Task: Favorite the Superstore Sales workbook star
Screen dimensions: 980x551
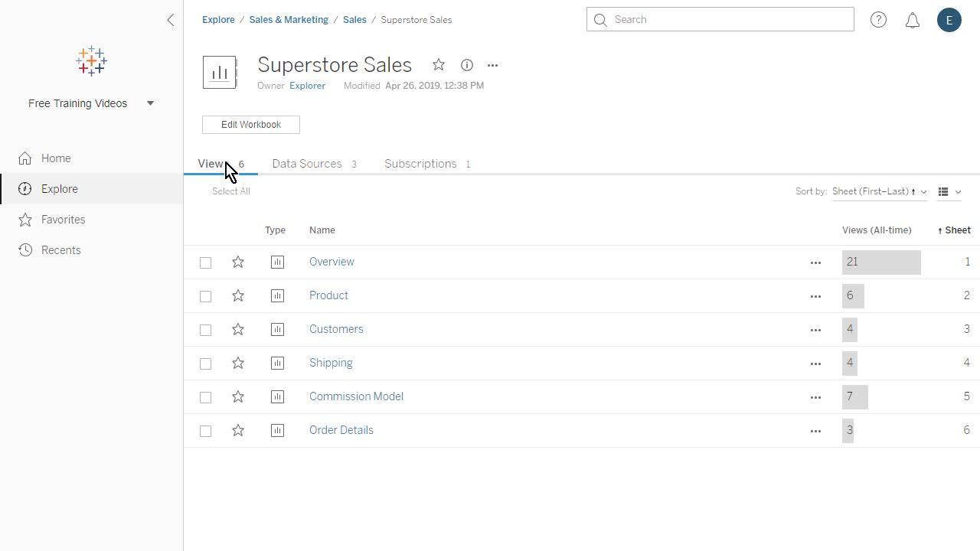Action: [439, 65]
